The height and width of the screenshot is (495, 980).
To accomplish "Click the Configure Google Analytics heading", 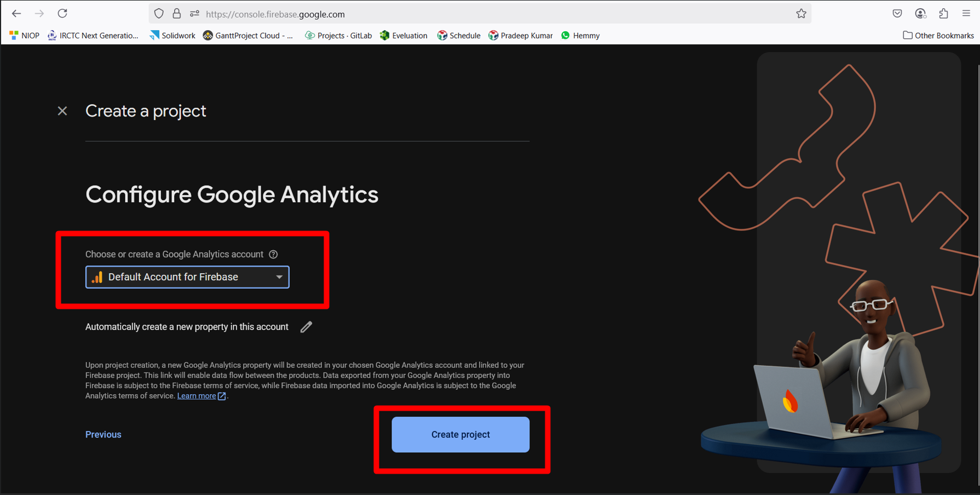I will (232, 194).
